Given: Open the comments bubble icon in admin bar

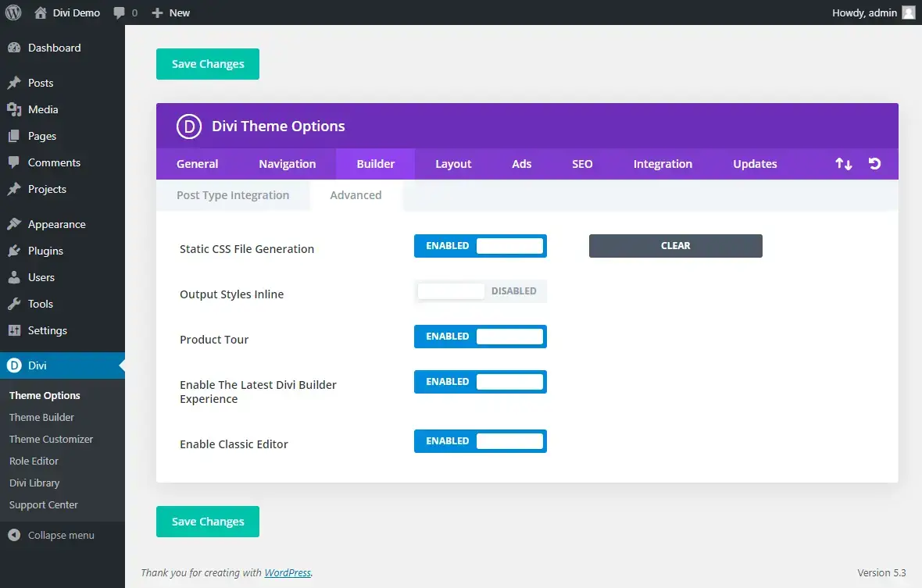Looking at the screenshot, I should click(x=120, y=13).
